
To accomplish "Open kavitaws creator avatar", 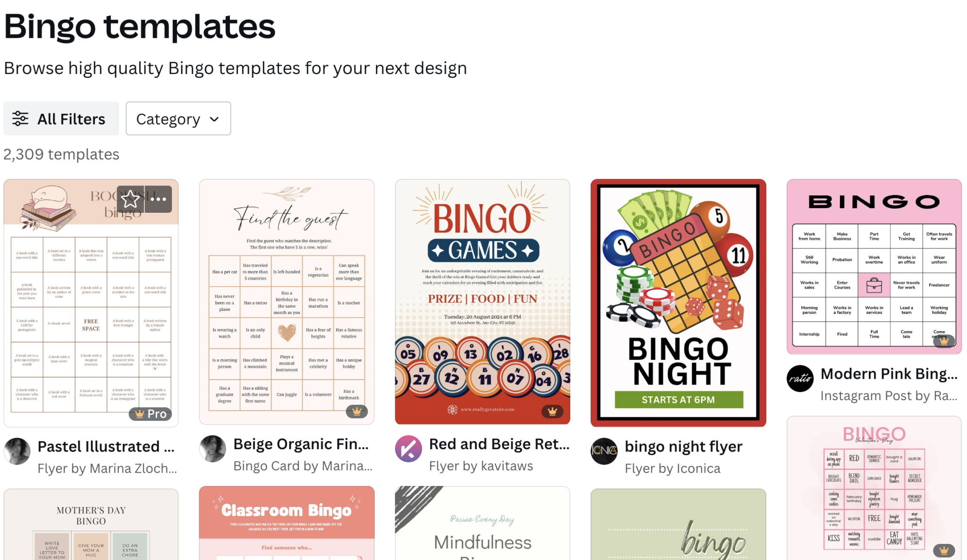I will click(x=408, y=449).
